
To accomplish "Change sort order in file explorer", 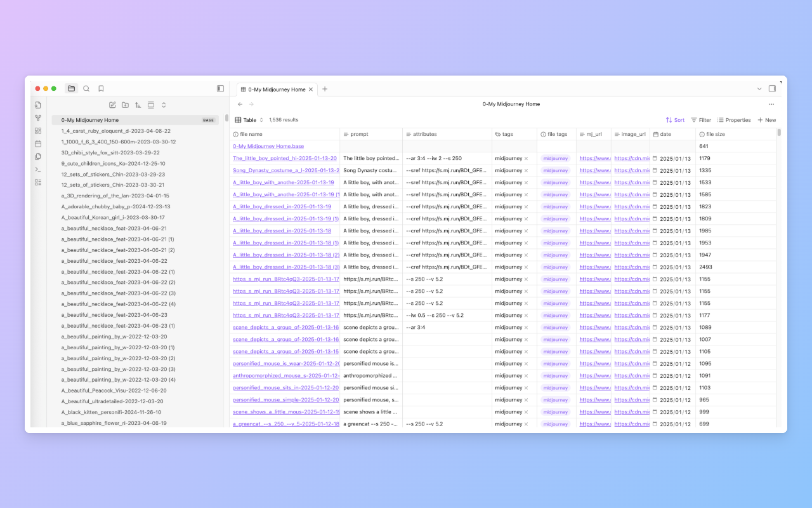I will point(138,105).
